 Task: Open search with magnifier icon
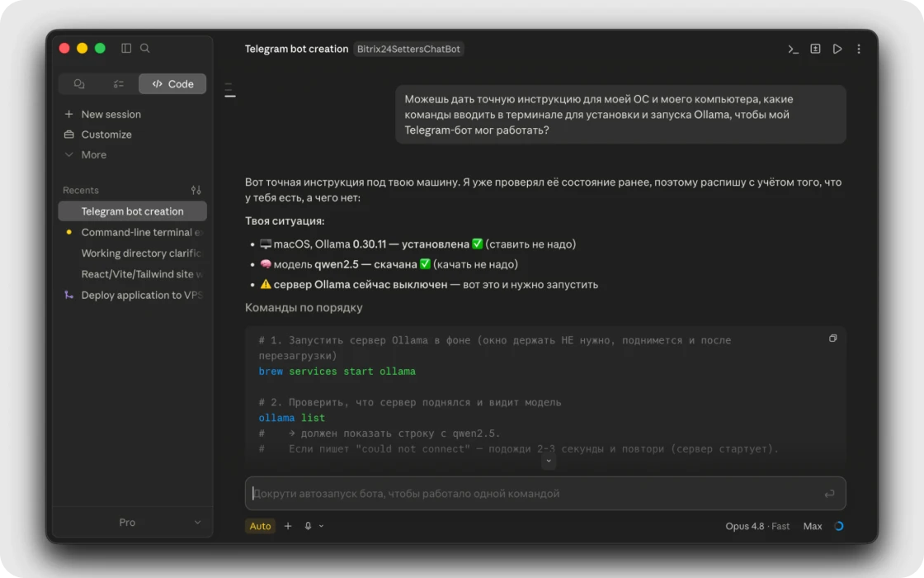tap(145, 49)
